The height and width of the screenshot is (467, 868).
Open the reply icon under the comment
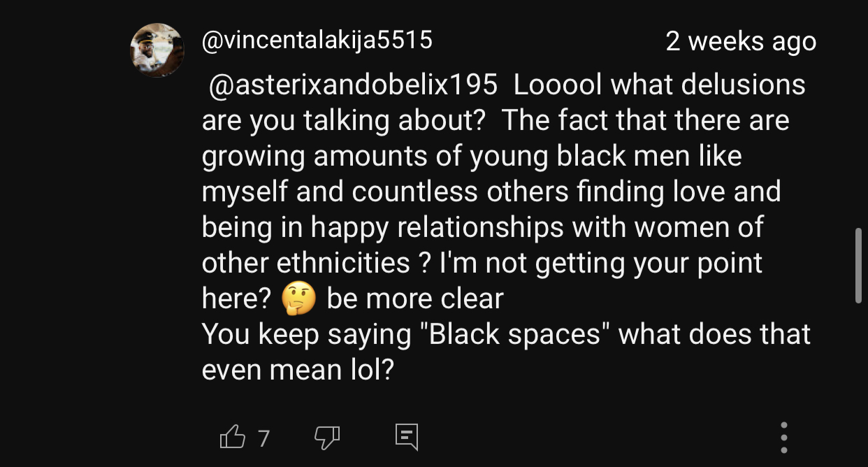406,437
